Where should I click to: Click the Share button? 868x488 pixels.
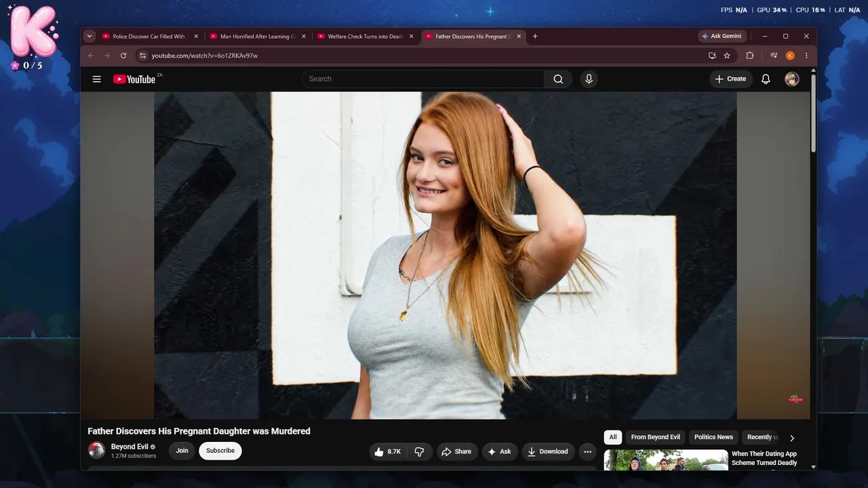[457, 451]
